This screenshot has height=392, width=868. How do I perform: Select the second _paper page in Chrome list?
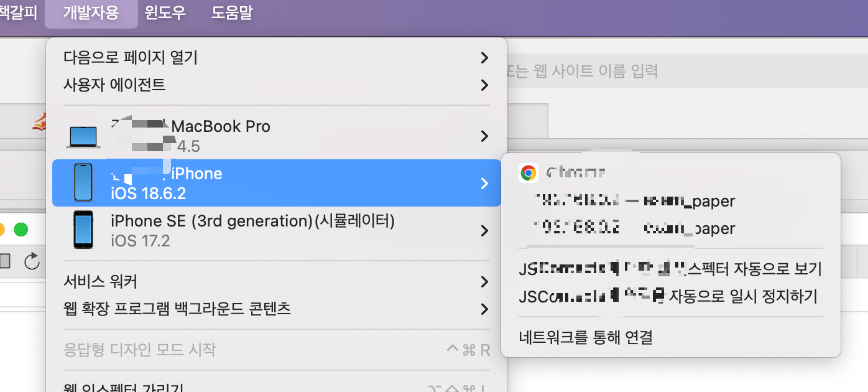pyautogui.click(x=670, y=228)
